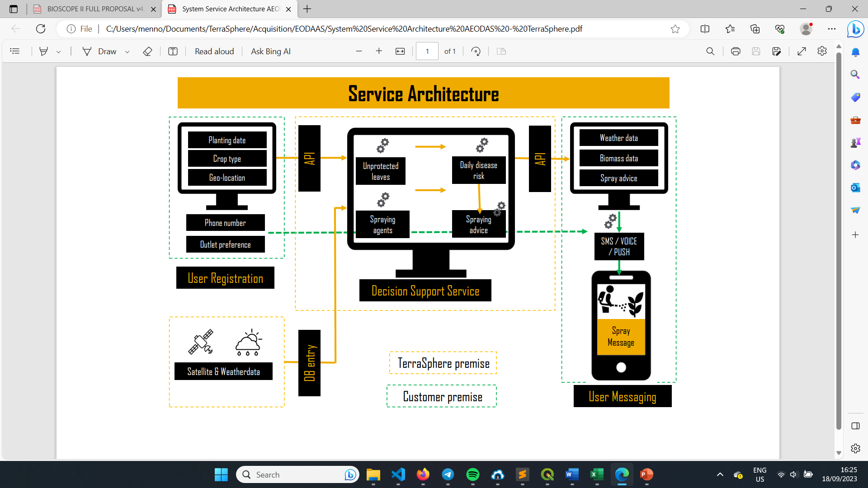
Task: Open the browser profile menu
Action: [806, 29]
